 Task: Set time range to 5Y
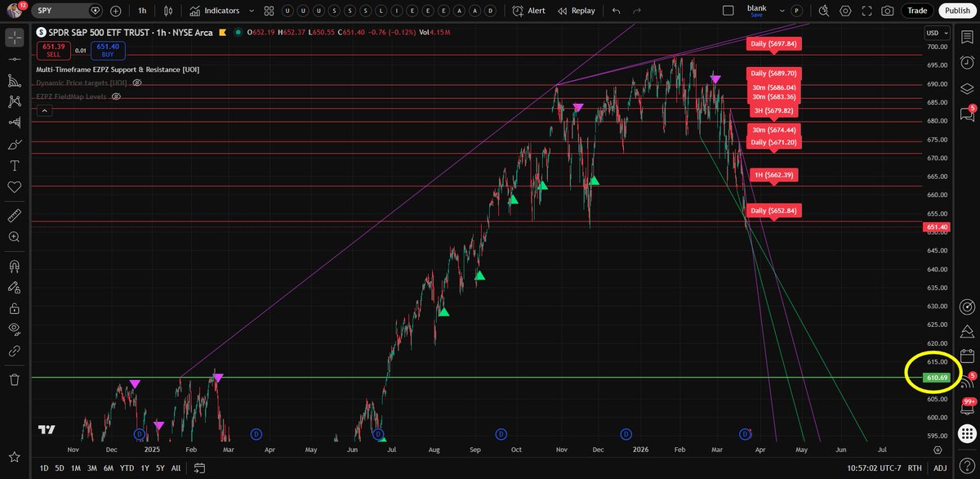coord(160,468)
